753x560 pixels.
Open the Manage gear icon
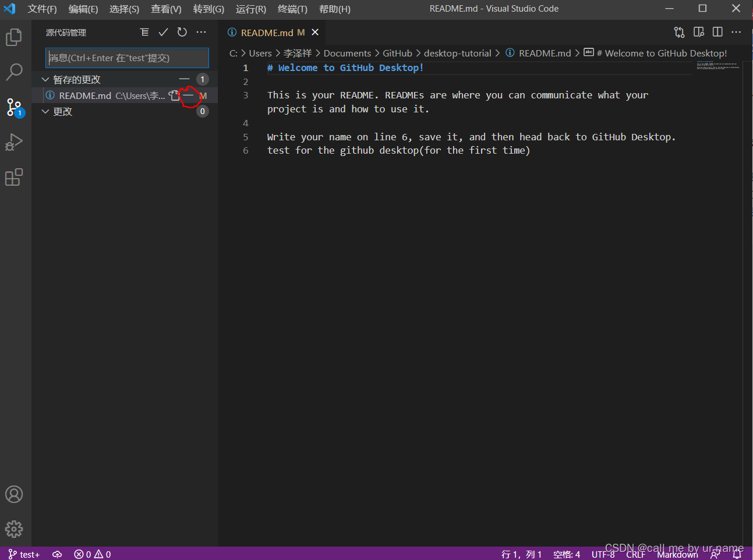coord(14,529)
